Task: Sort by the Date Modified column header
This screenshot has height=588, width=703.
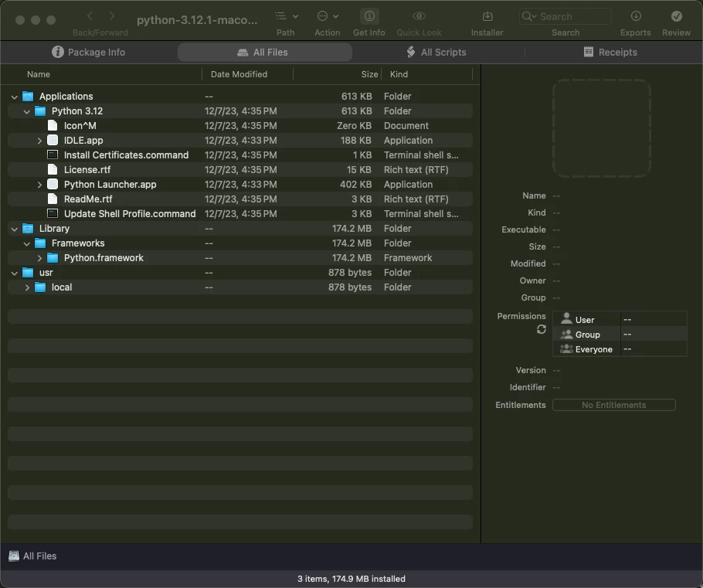Action: pos(239,74)
